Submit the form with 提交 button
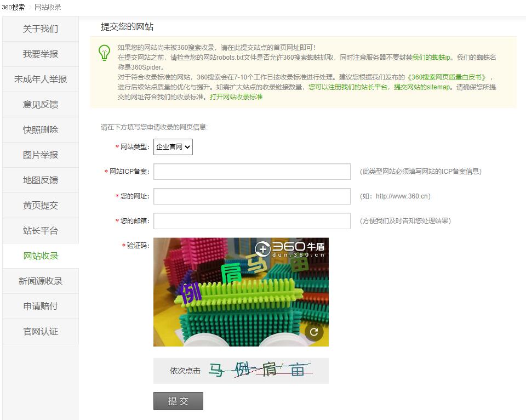 [x=178, y=401]
